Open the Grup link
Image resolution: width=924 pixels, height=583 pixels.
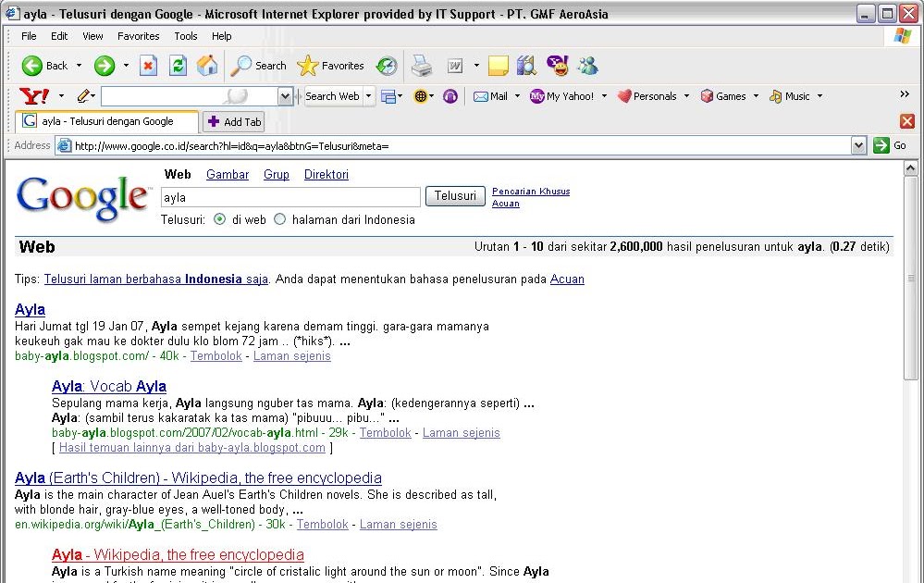(x=277, y=175)
